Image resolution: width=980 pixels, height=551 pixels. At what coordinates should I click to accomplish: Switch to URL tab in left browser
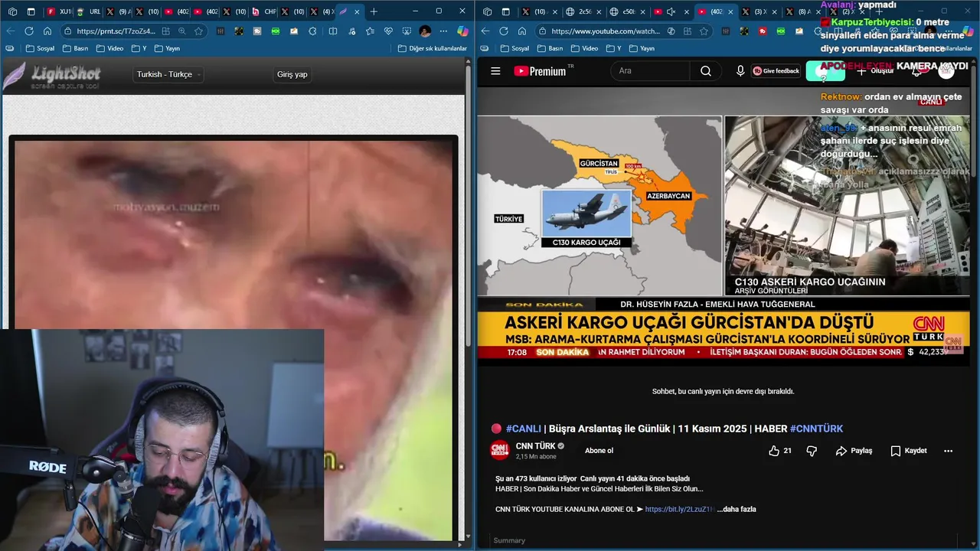click(88, 11)
